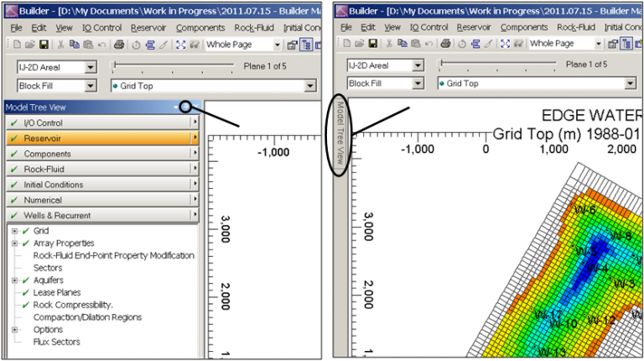Image resolution: width=644 pixels, height=361 pixels.
Task: Click the Print icon in the left window toolbar
Action: point(118,44)
